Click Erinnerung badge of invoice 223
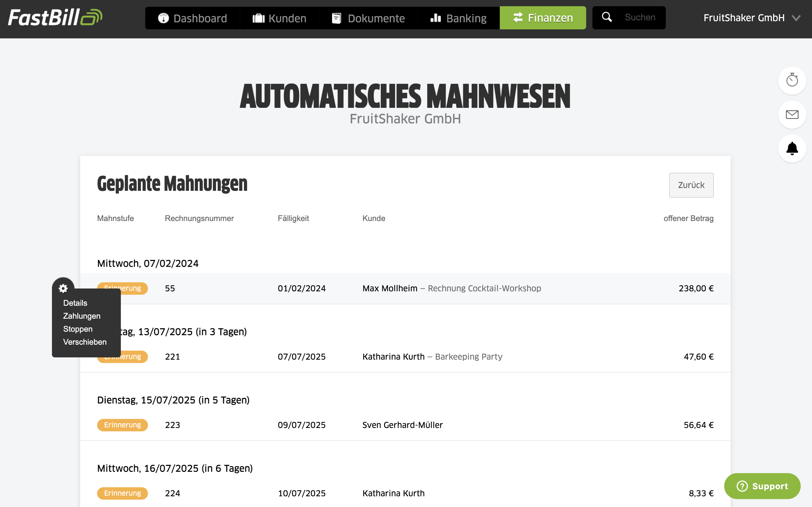This screenshot has width=812, height=507. [122, 425]
